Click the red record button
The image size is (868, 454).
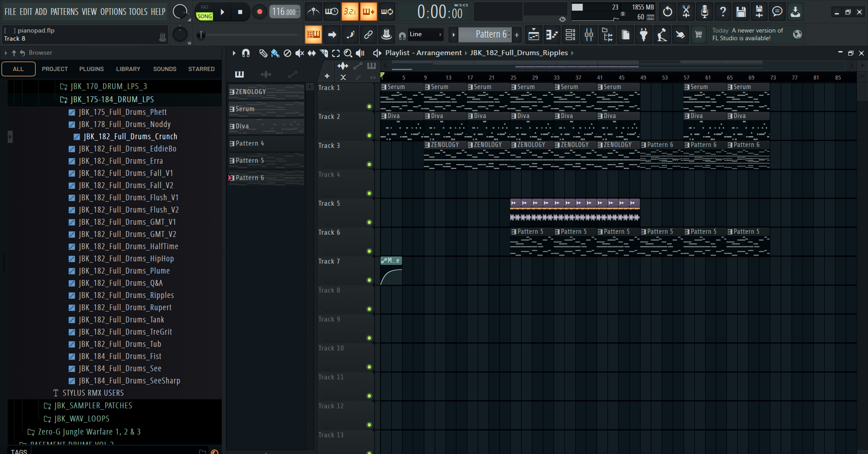259,12
